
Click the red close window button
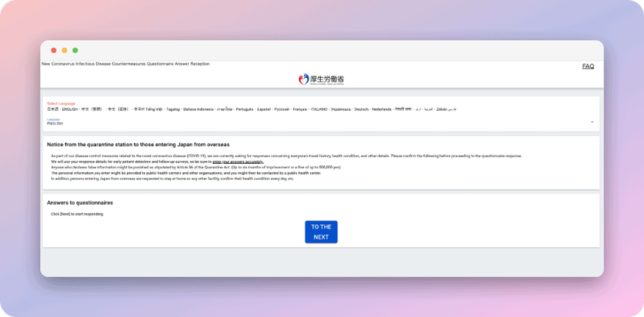coord(53,50)
